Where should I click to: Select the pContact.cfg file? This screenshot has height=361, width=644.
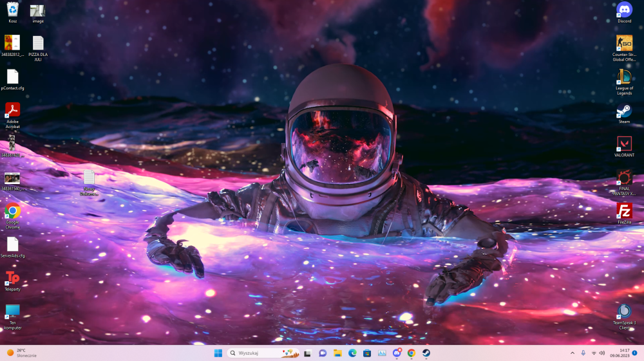[x=12, y=80]
